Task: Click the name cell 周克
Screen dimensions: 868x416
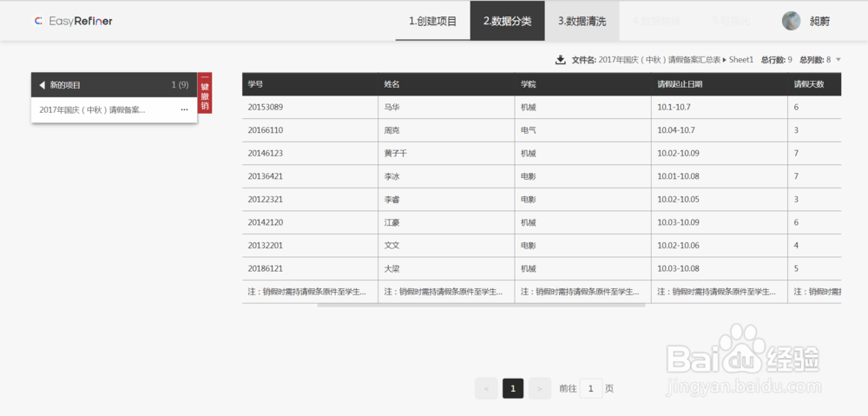Action: pos(446,130)
